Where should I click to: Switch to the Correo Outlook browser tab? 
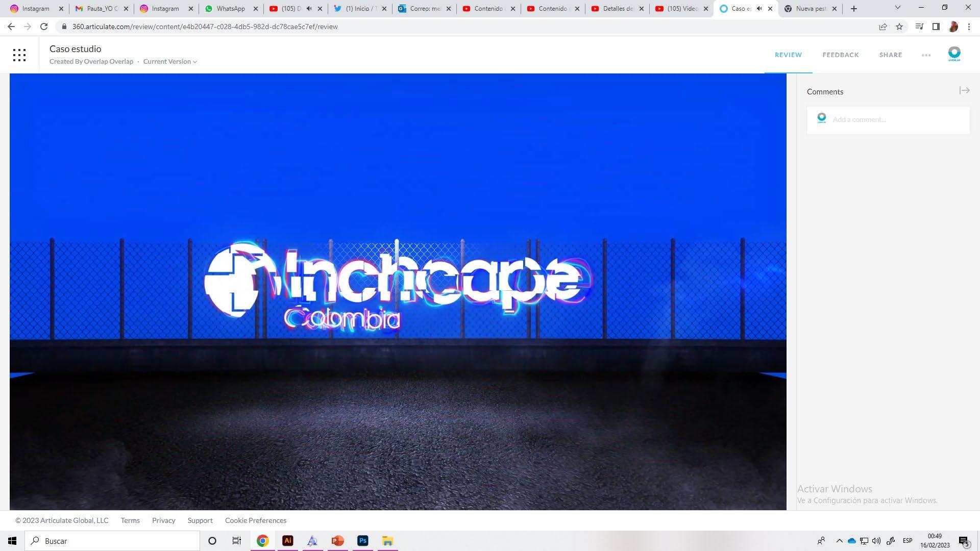424,9
